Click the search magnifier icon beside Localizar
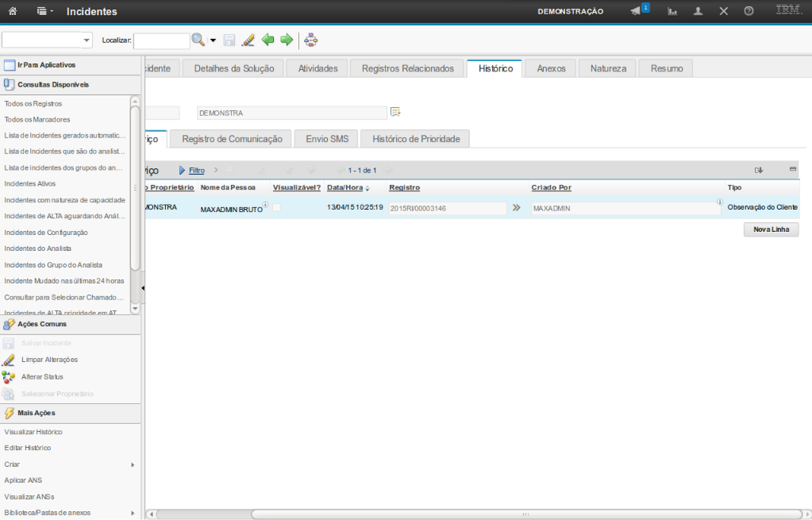Viewport: 812px width, 520px height. [198, 40]
